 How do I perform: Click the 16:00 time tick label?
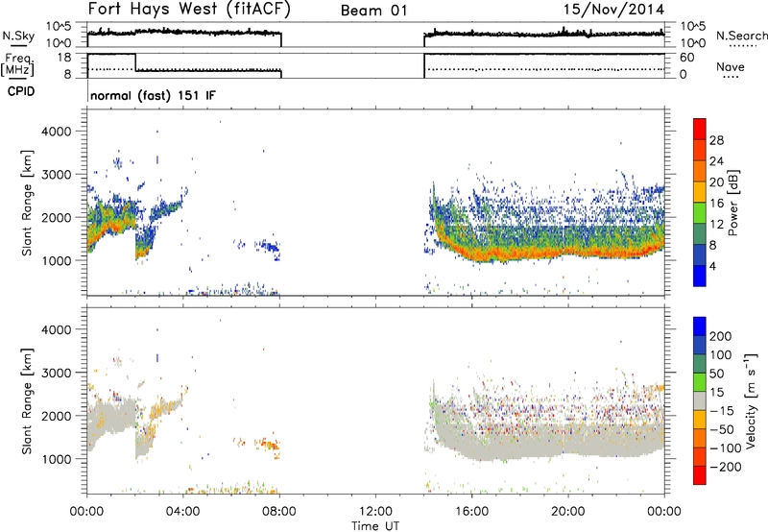coord(471,512)
